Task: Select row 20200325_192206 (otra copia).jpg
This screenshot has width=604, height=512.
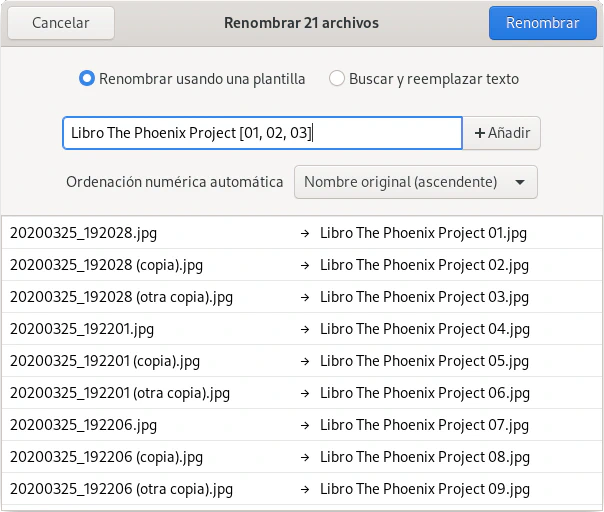Action: [x=122, y=489]
